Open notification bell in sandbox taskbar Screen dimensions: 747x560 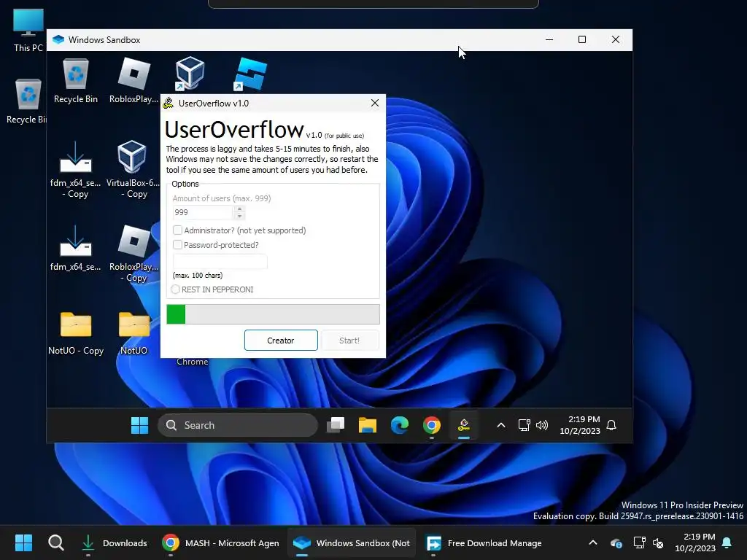[611, 425]
